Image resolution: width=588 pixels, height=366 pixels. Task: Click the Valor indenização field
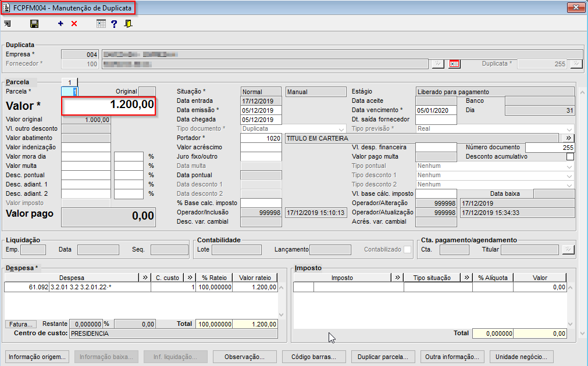click(86, 147)
